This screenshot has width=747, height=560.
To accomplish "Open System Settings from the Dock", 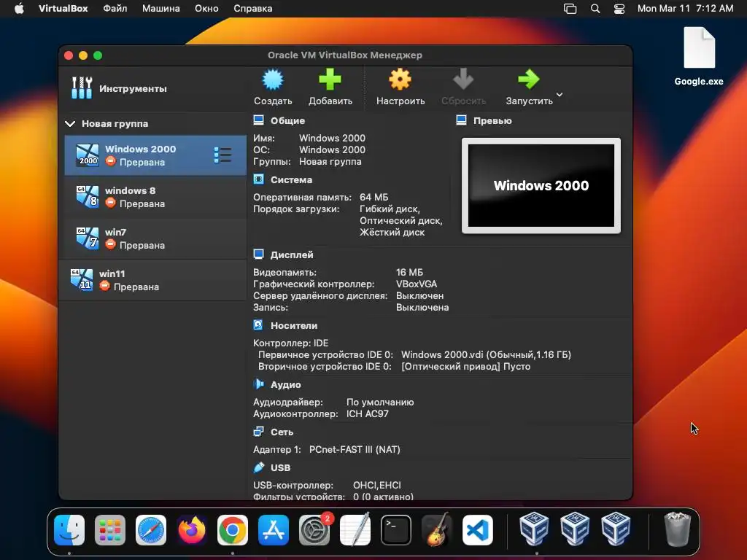I will coord(314,529).
